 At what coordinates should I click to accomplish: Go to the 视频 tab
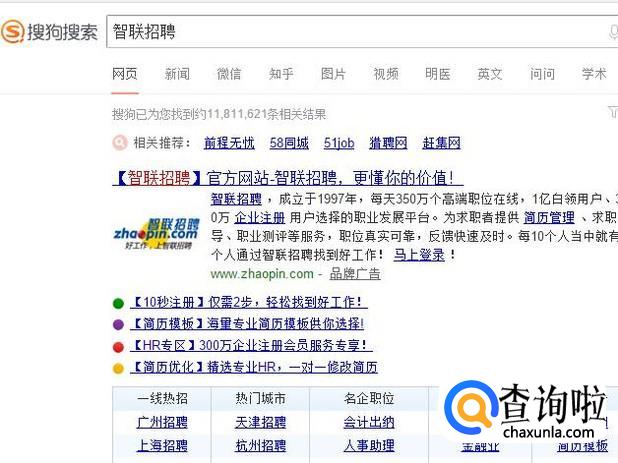coord(386,74)
